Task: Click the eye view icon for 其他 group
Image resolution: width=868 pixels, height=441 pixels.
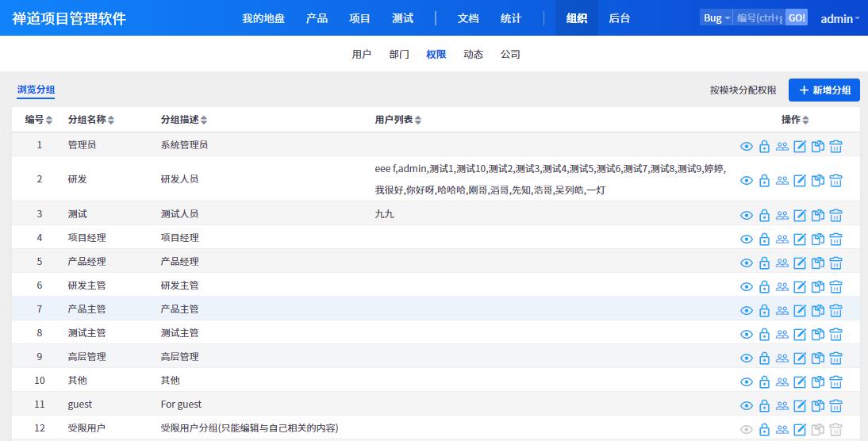Action: tap(746, 382)
